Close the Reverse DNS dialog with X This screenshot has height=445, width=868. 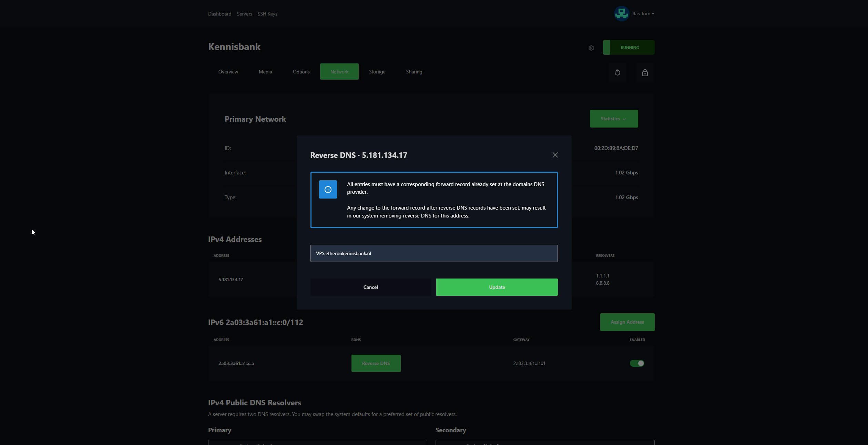(x=555, y=155)
